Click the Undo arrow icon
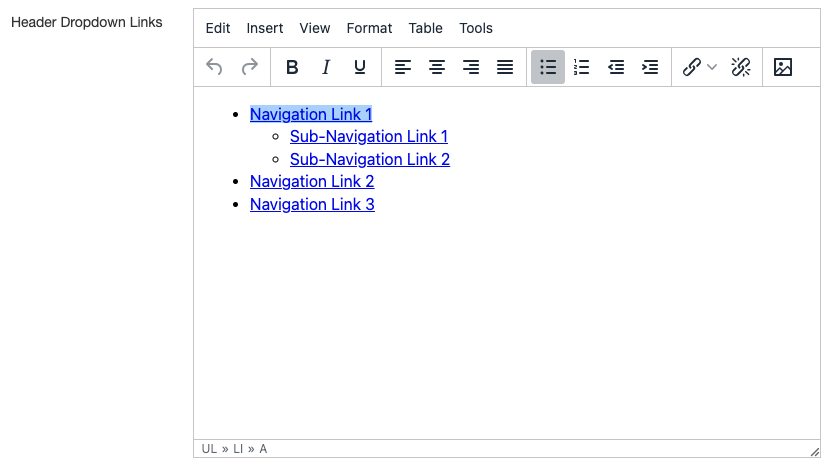Image resolution: width=830 pixels, height=474 pixels. pyautogui.click(x=214, y=67)
